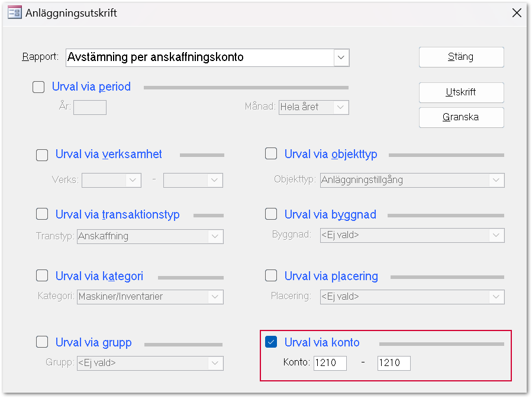Uncheck the Urval via konto checkbox
The image size is (532, 398).
coord(271,342)
